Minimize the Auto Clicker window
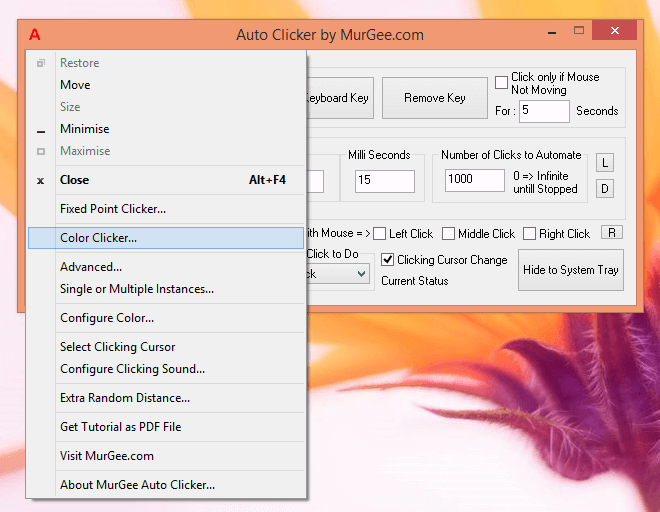660x512 pixels. [552, 32]
